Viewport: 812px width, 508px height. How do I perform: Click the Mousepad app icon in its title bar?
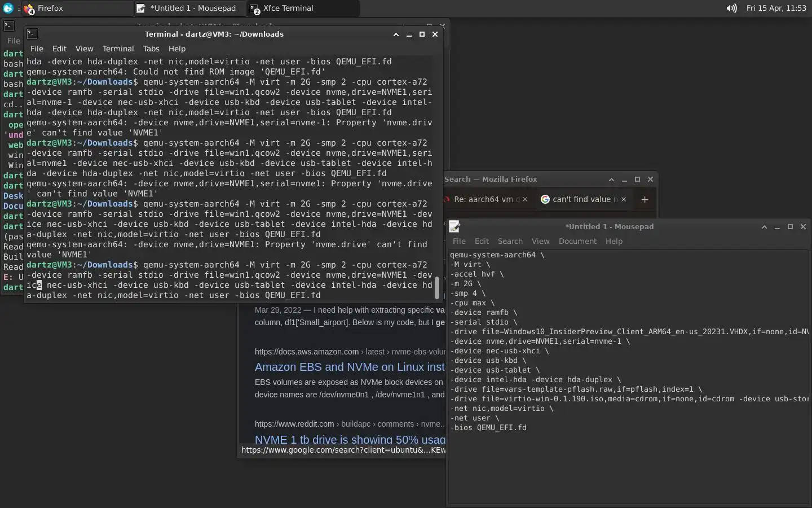(x=454, y=226)
